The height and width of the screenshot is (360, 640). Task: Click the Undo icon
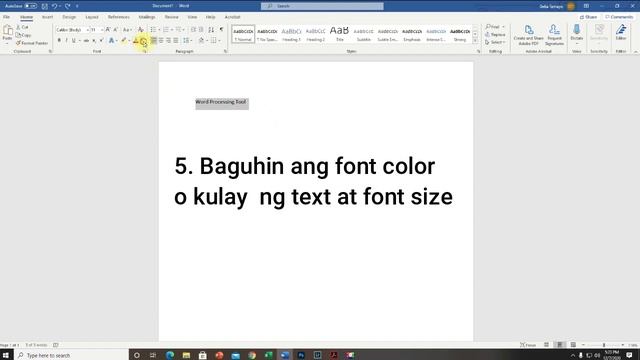coord(54,6)
